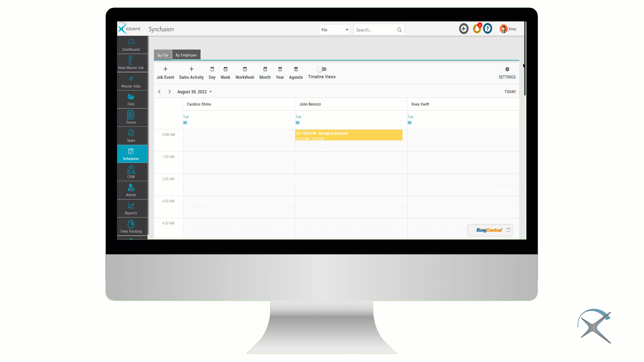Switch to the By File tab
The width and height of the screenshot is (644, 362).
[x=163, y=55]
